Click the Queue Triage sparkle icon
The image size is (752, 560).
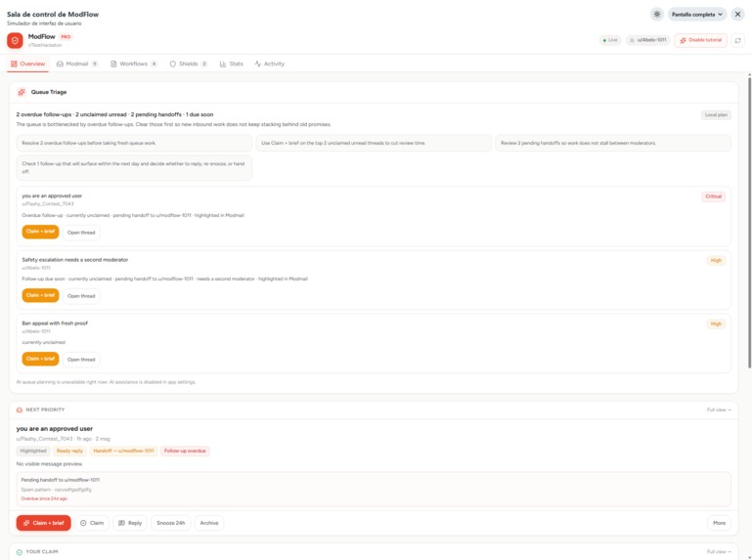pyautogui.click(x=22, y=92)
